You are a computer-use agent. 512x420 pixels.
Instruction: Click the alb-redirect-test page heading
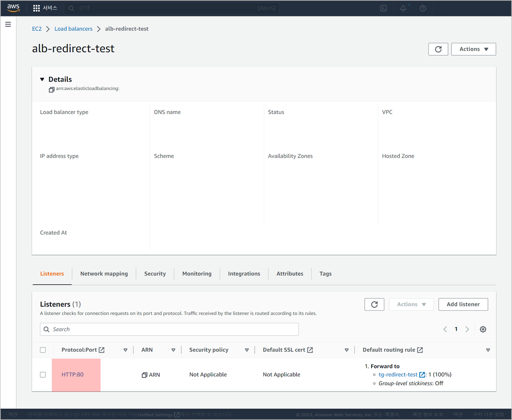[73, 49]
